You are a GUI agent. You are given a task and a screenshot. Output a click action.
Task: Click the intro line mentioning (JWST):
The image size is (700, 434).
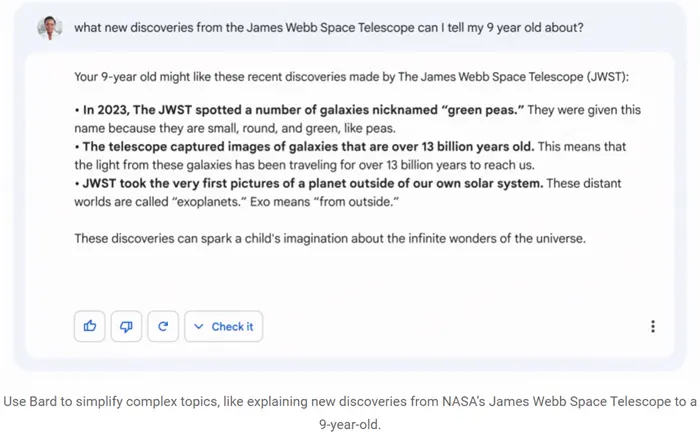pyautogui.click(x=351, y=77)
